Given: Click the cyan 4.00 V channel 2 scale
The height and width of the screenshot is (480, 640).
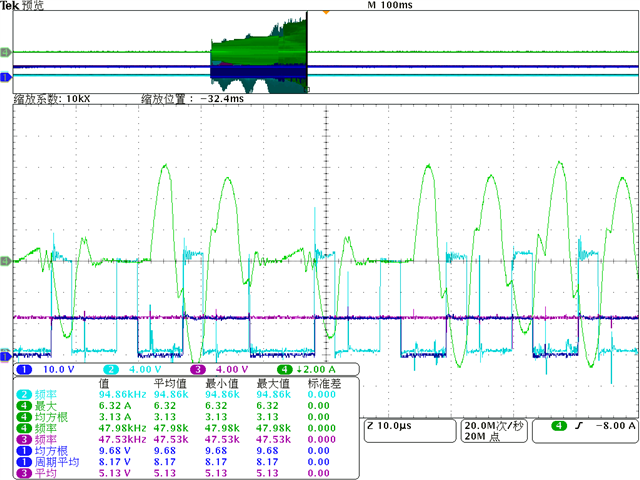Looking at the screenshot, I should tap(145, 370).
